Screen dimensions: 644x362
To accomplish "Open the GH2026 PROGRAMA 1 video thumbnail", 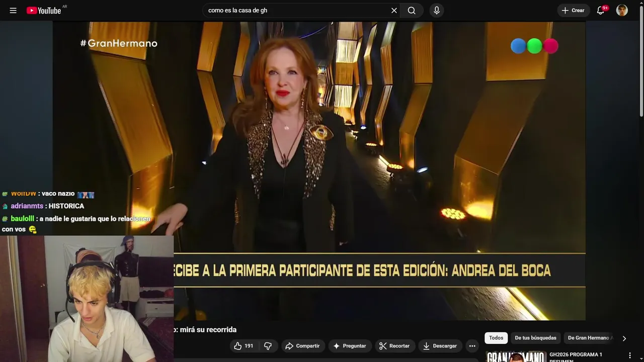I will pos(516,356).
